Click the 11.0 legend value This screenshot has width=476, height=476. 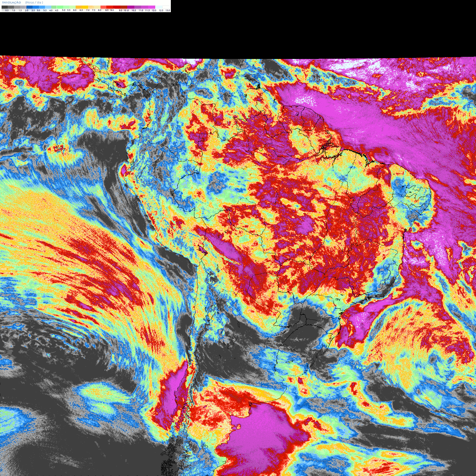141,10
